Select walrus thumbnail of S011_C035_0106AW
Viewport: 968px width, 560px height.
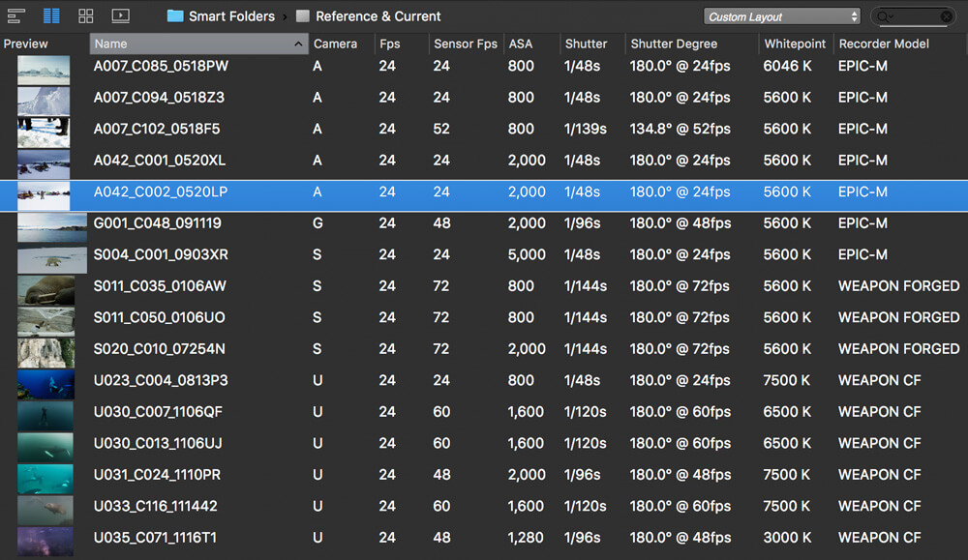click(45, 290)
